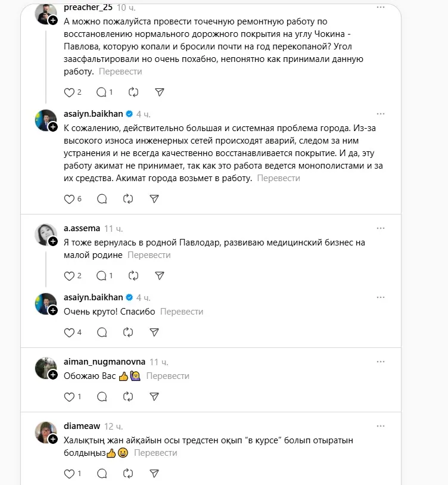Share preacher_25's comment via send icon
Viewport: 448px width, 485px height.
160,92
